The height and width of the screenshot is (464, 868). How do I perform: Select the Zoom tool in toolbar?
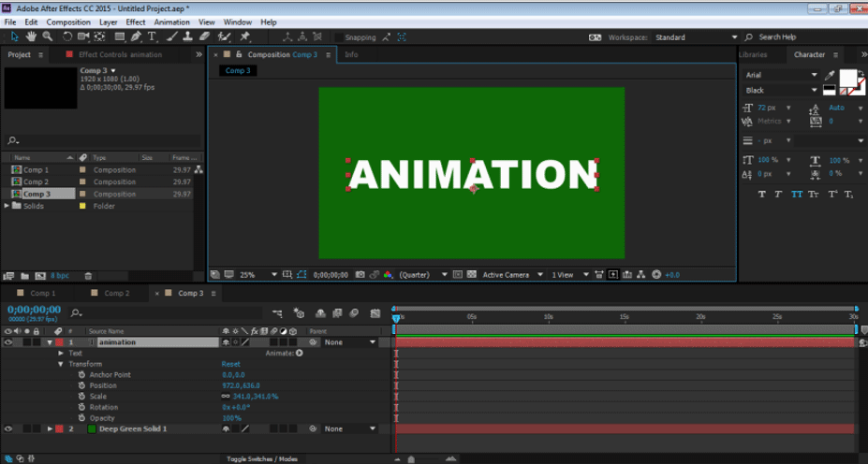[x=48, y=36]
